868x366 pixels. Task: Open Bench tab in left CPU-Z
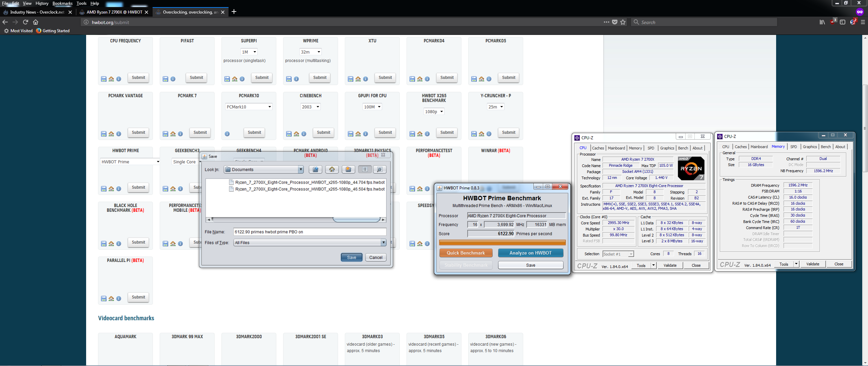click(683, 148)
